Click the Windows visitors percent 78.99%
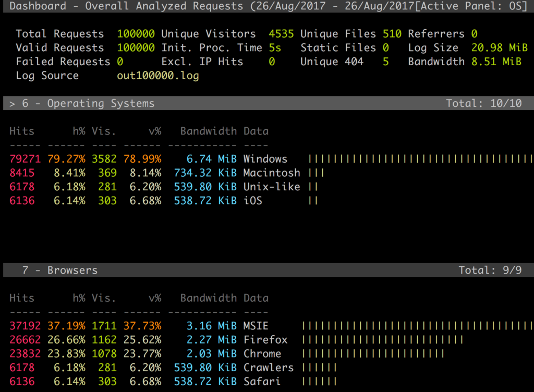534x392 pixels. pyautogui.click(x=142, y=159)
